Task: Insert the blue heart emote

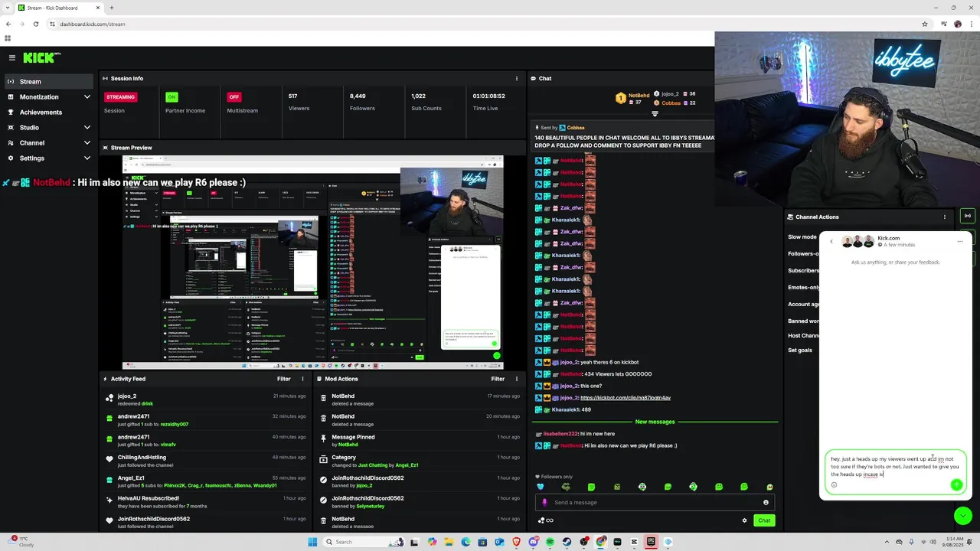Action: (541, 487)
